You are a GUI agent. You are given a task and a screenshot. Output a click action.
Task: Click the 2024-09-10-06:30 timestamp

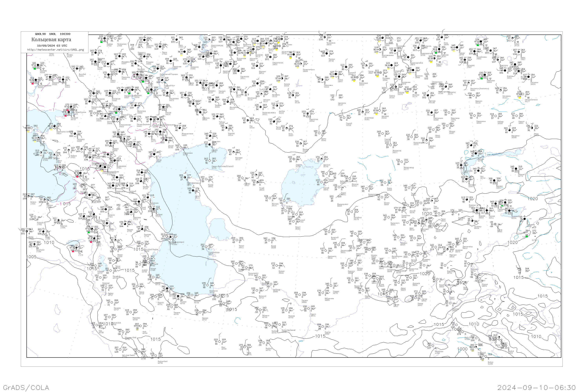point(536,387)
